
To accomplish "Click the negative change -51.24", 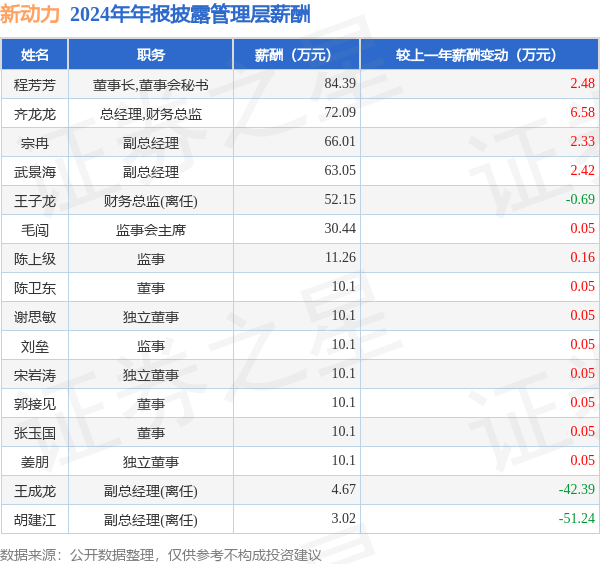I will [x=577, y=518].
